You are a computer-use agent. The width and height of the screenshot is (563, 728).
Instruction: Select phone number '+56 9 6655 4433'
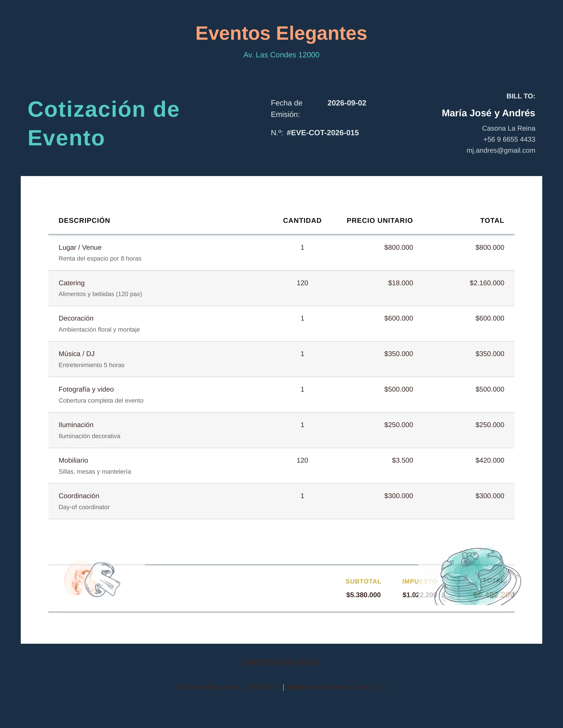tap(509, 139)
